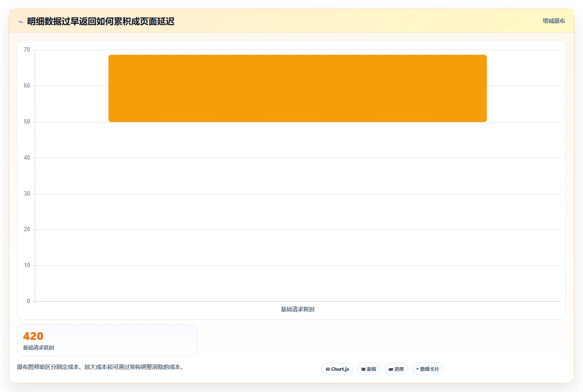Select the 进度 tag chip

396,369
